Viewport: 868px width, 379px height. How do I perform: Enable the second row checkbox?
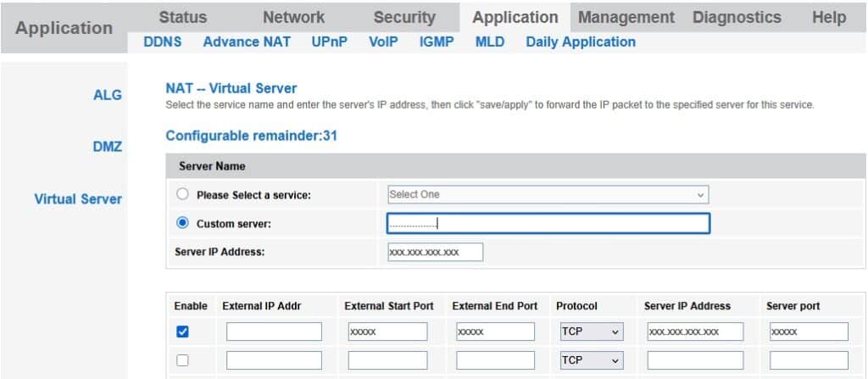(181, 360)
